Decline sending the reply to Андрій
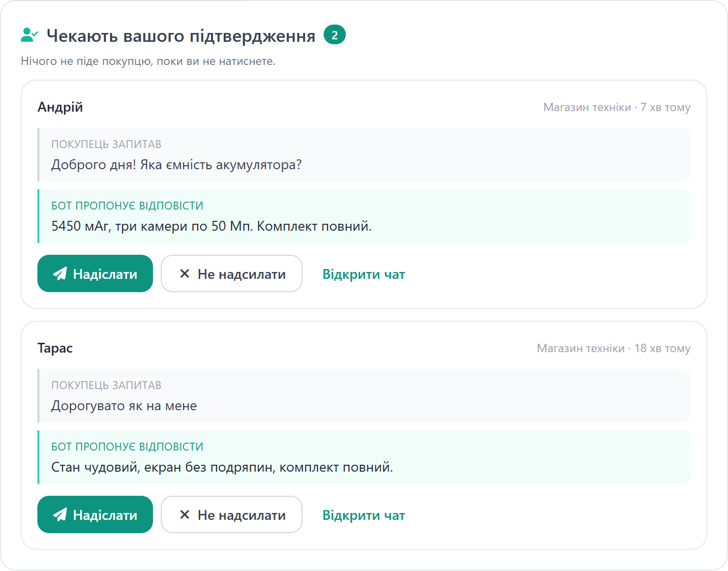Image resolution: width=728 pixels, height=571 pixels. coord(232,273)
